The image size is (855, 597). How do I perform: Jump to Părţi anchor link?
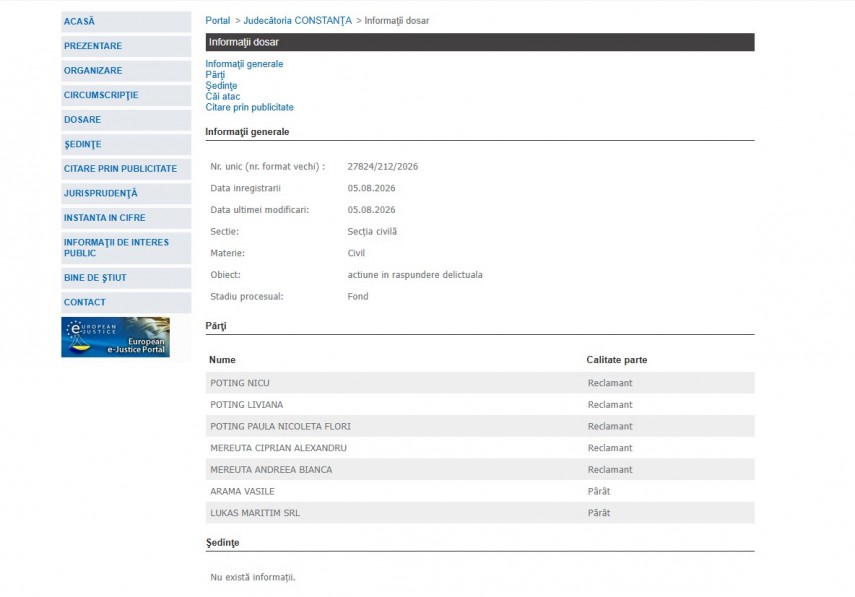pyautogui.click(x=215, y=75)
